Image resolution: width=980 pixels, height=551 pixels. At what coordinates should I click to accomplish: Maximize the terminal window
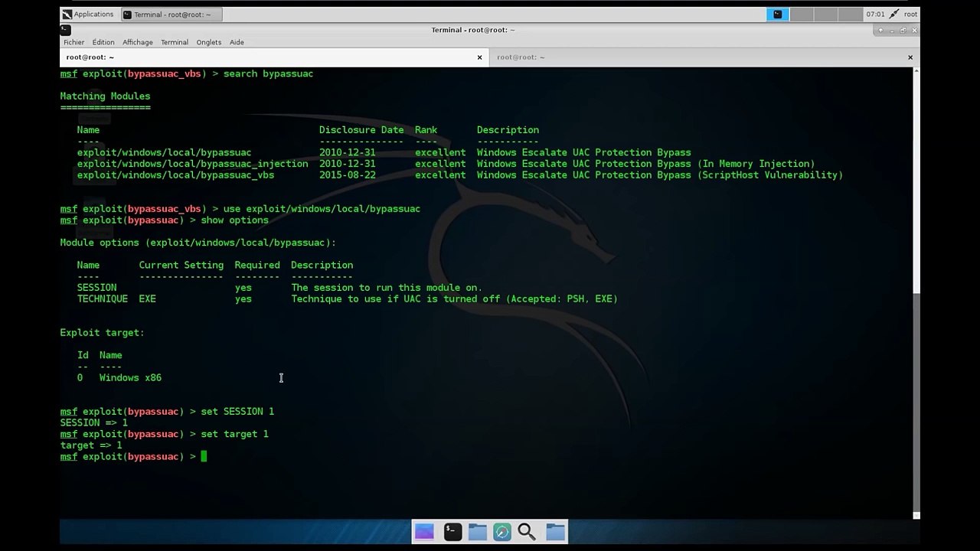(x=903, y=30)
